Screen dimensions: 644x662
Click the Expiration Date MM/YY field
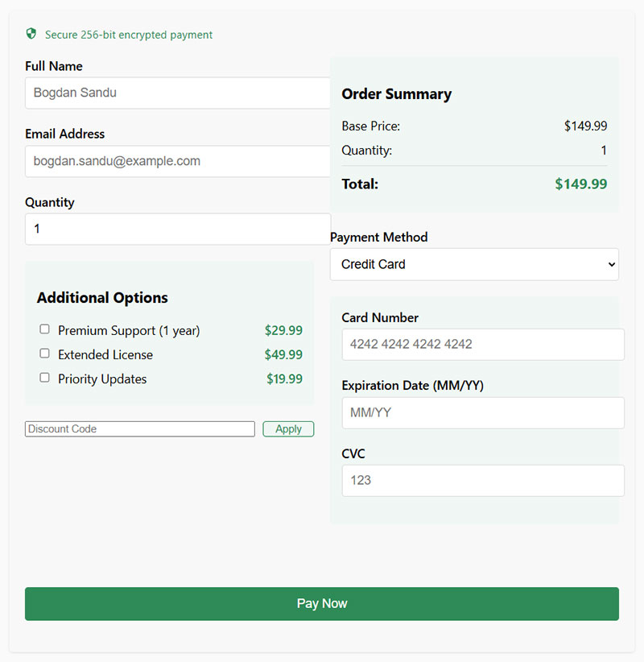483,413
